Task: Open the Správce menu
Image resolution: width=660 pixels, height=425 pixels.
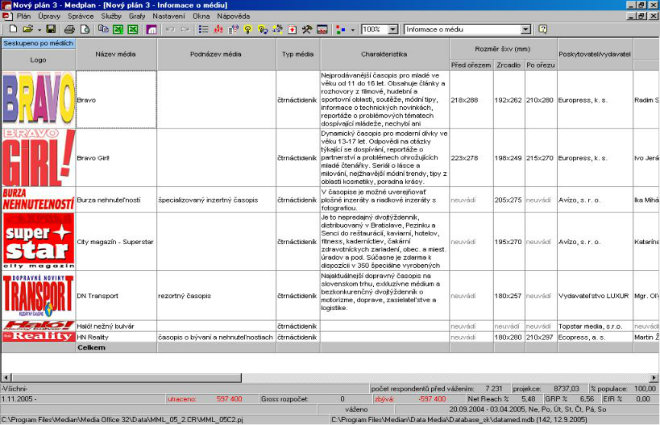Action: click(81, 16)
